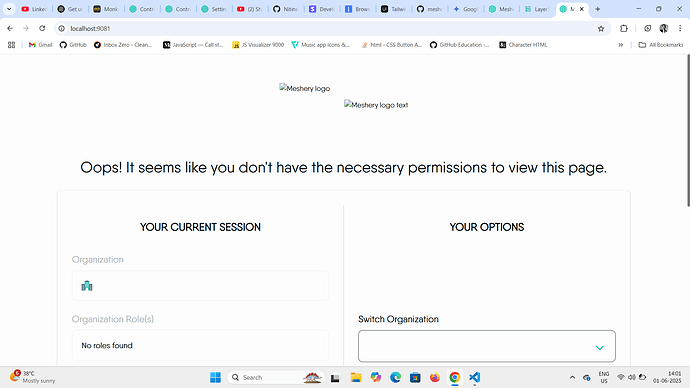690x388 pixels.
Task: Click the organization building icon
Action: (x=87, y=286)
